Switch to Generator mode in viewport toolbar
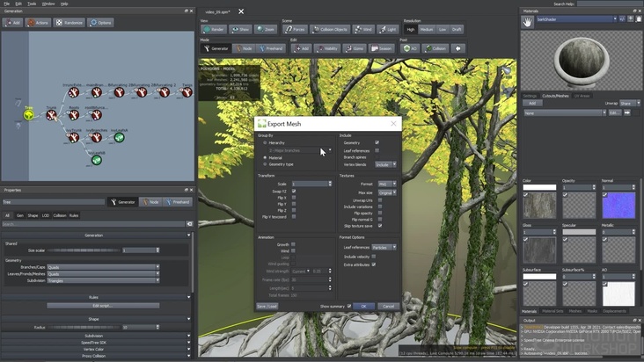The image size is (644, 362). (216, 48)
